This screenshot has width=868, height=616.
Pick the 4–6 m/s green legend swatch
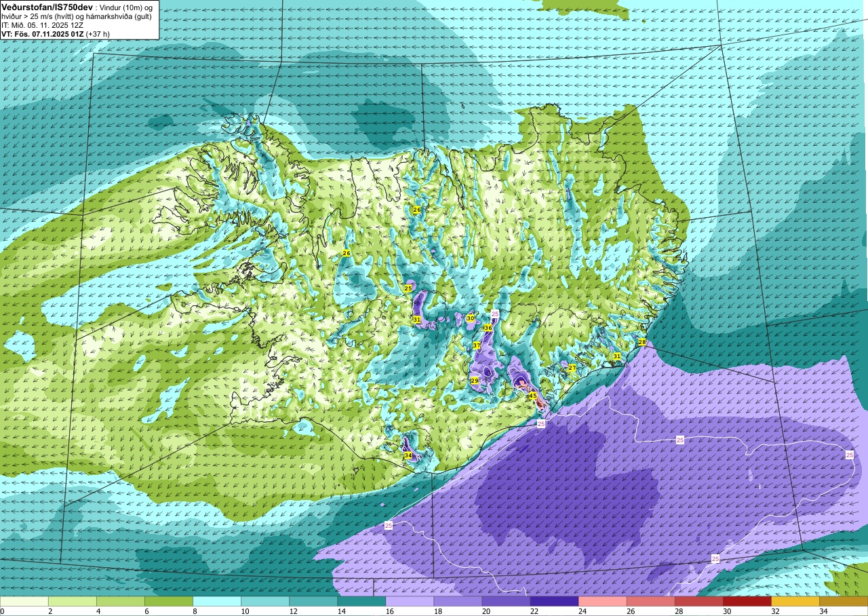pos(121,601)
